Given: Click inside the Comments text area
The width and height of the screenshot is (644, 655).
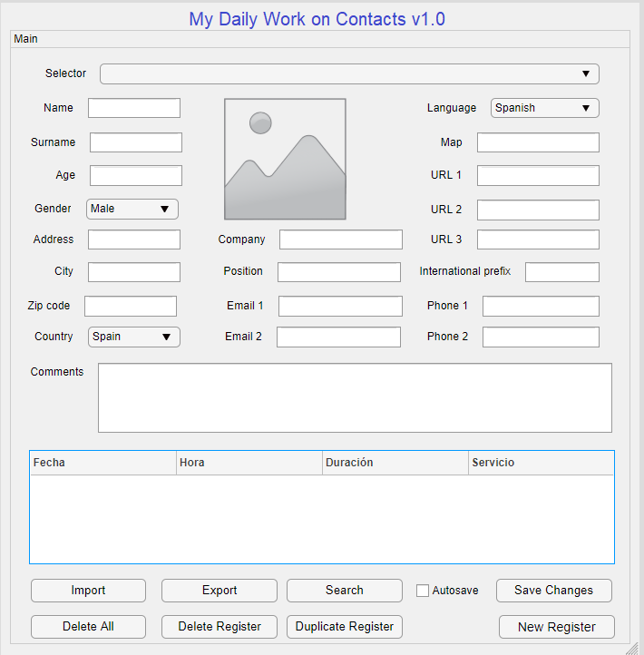Looking at the screenshot, I should point(355,398).
